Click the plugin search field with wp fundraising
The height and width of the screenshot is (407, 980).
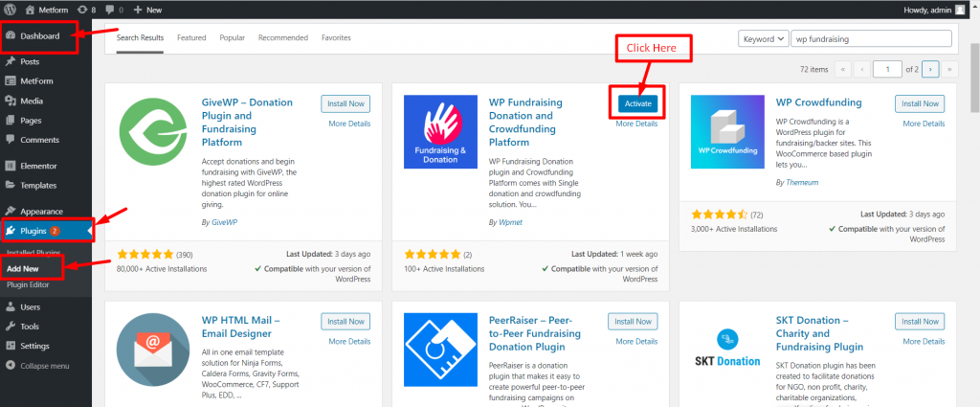(x=871, y=38)
